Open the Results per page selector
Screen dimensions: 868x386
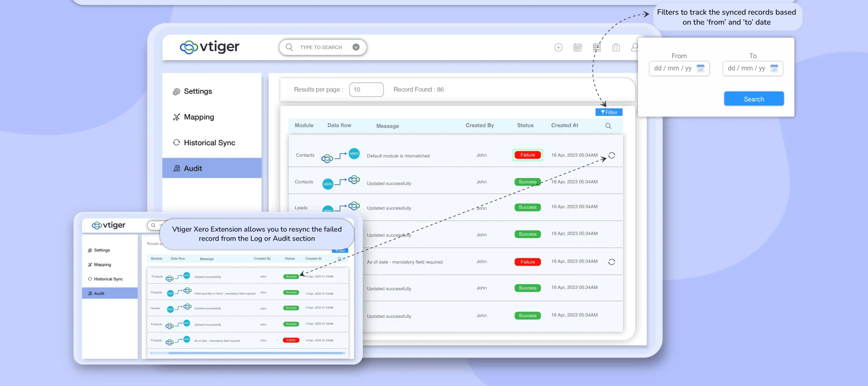point(366,90)
